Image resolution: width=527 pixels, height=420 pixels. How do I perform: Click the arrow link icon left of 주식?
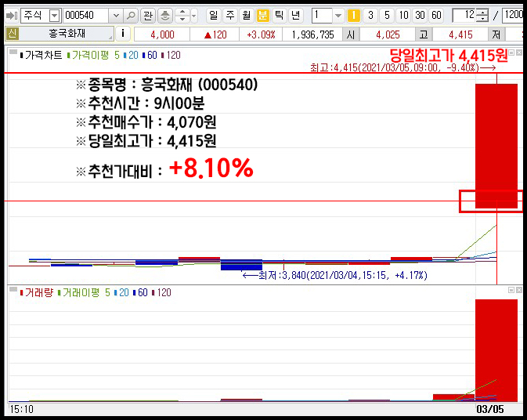tap(12, 16)
